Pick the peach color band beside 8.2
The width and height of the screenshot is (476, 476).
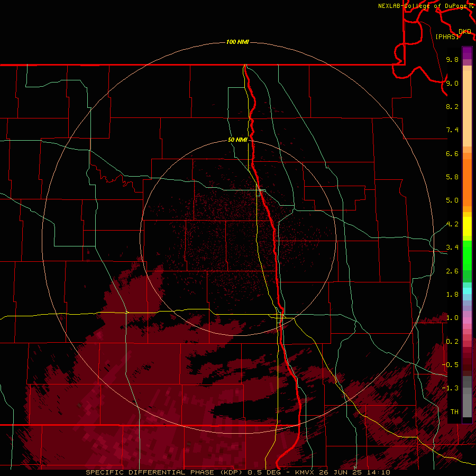point(467,108)
